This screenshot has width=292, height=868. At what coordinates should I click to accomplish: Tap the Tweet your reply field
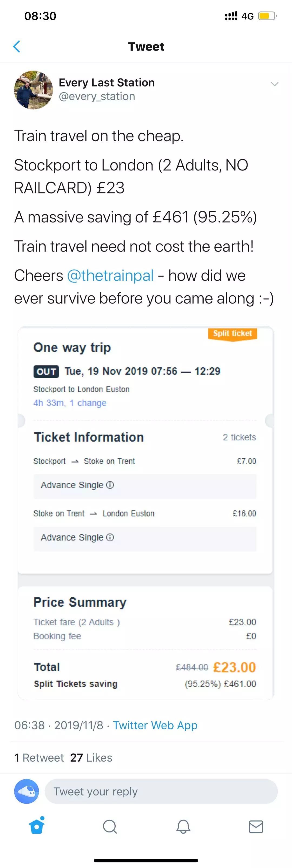(161, 791)
